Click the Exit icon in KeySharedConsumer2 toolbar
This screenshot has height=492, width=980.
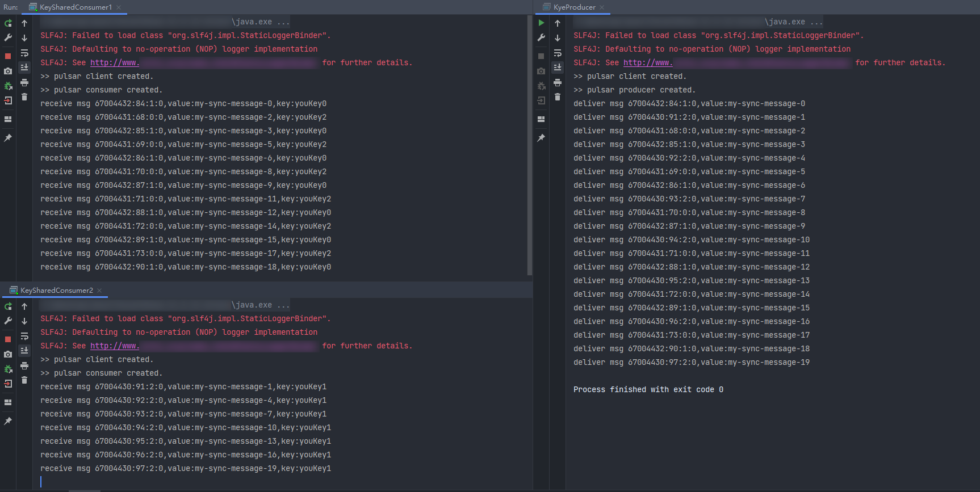tap(8, 384)
